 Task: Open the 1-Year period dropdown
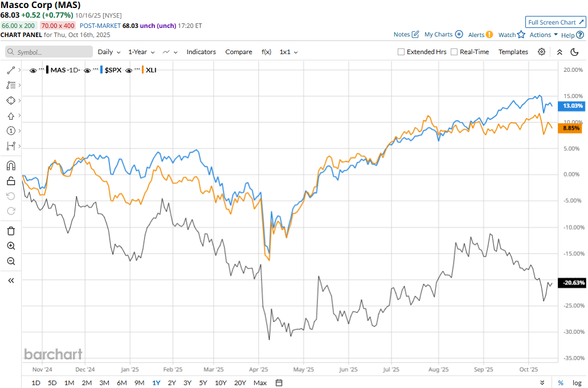141,52
